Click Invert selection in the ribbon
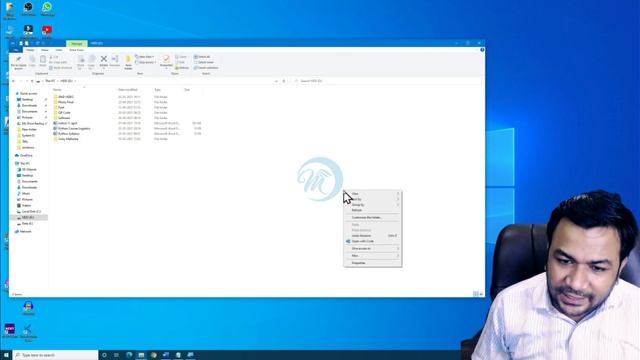This screenshot has height=360, width=640. [x=206, y=68]
